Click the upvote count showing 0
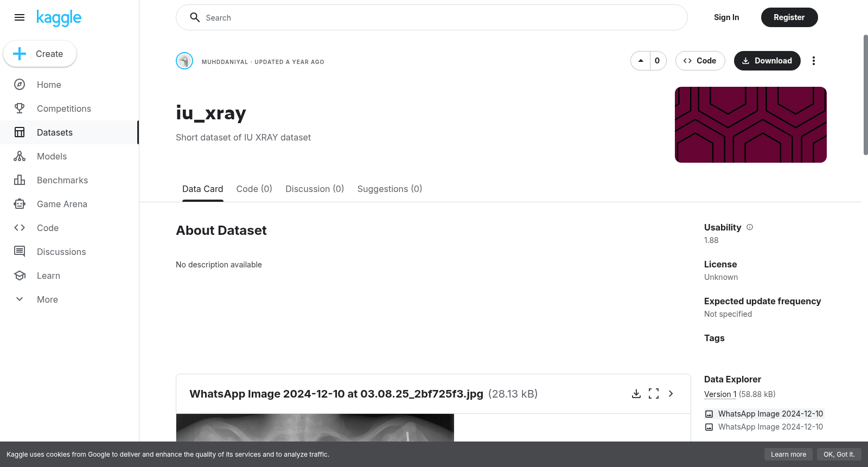868x467 pixels. click(658, 61)
